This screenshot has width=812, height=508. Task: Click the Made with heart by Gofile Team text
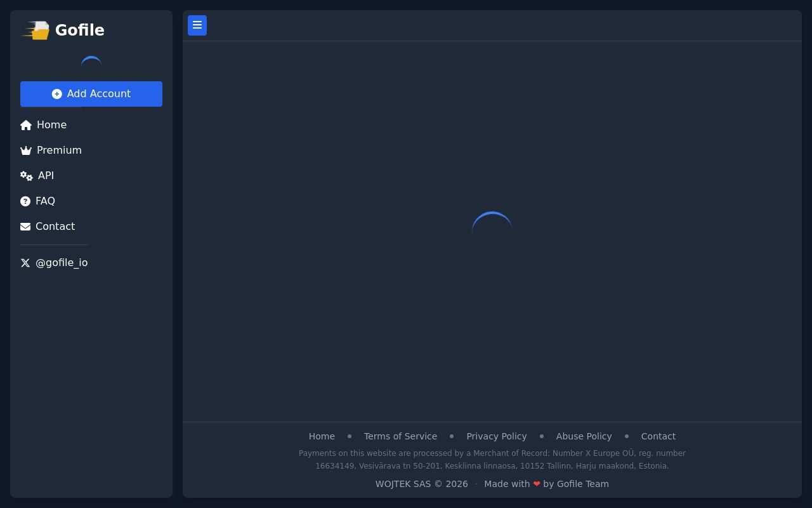[546, 484]
